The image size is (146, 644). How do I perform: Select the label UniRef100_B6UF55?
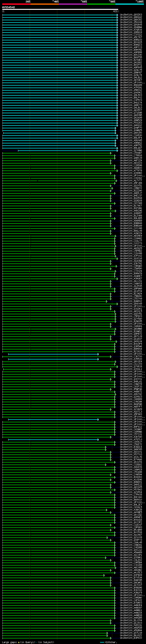pos(131,58)
